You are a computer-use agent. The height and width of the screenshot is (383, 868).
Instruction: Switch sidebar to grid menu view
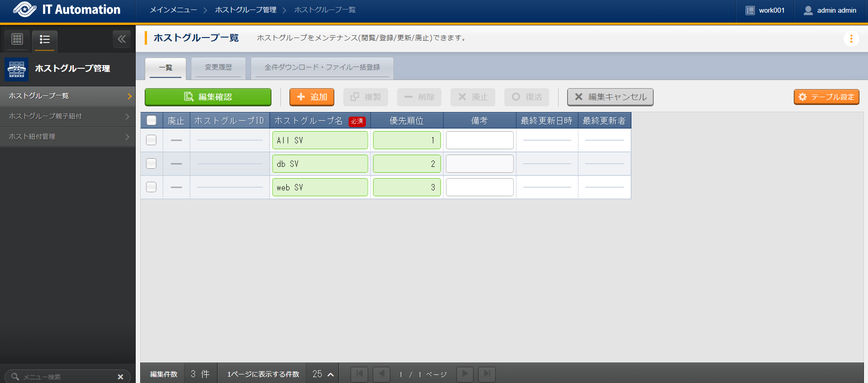point(17,39)
